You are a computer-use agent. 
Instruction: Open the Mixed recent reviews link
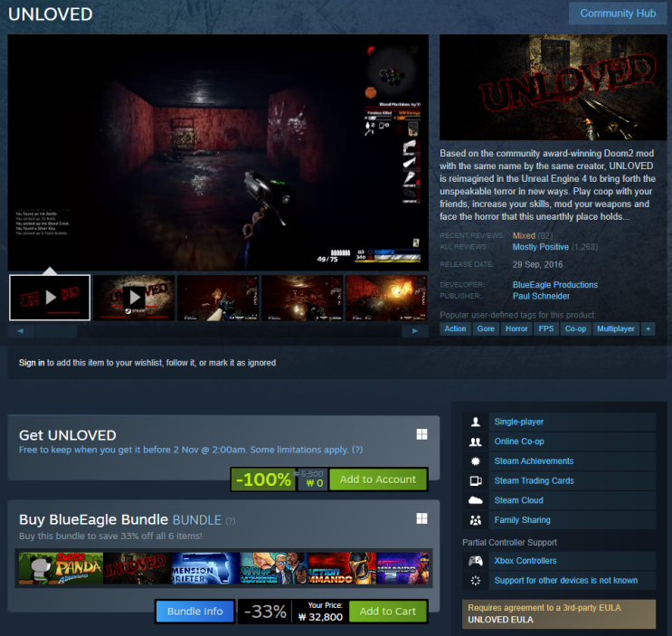click(524, 236)
